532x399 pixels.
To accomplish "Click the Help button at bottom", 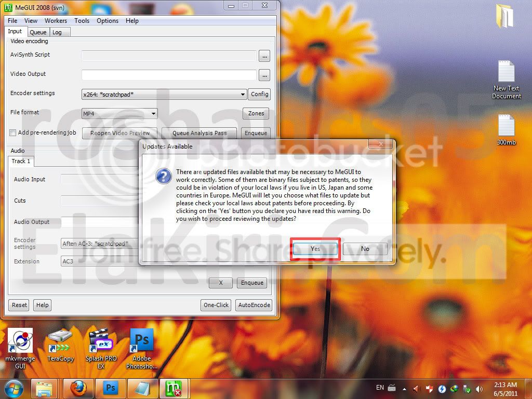I will click(x=43, y=305).
